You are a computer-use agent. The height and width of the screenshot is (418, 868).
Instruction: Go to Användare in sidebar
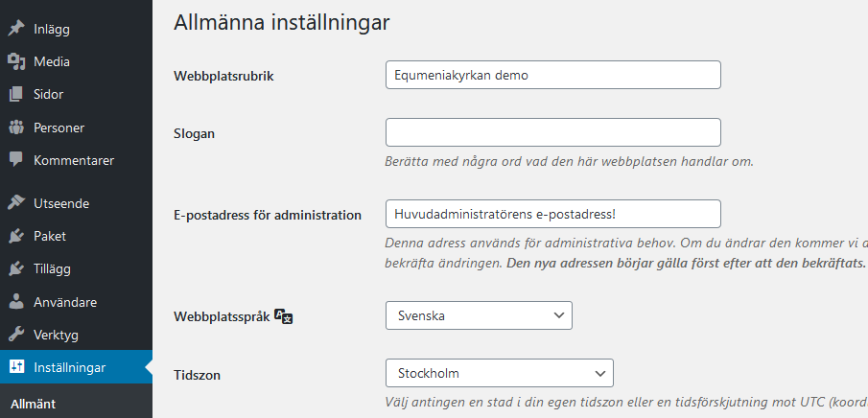click(x=76, y=302)
